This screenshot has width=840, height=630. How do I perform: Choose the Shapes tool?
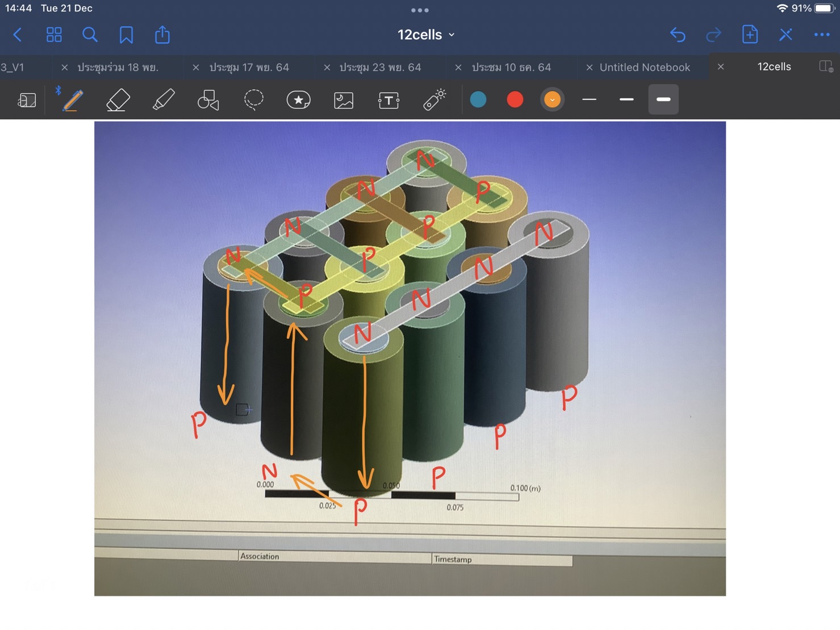(x=208, y=100)
